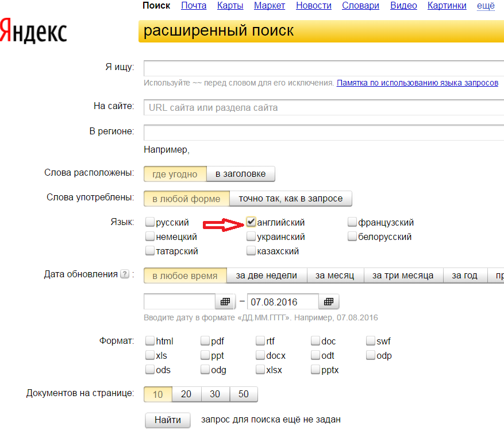Check the html format checkbox
The width and height of the screenshot is (504, 438).
150,341
